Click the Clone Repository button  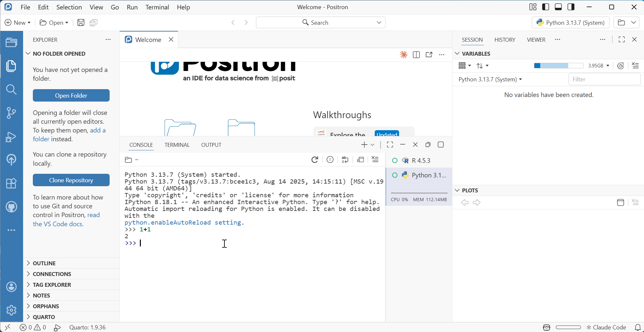[x=71, y=180]
